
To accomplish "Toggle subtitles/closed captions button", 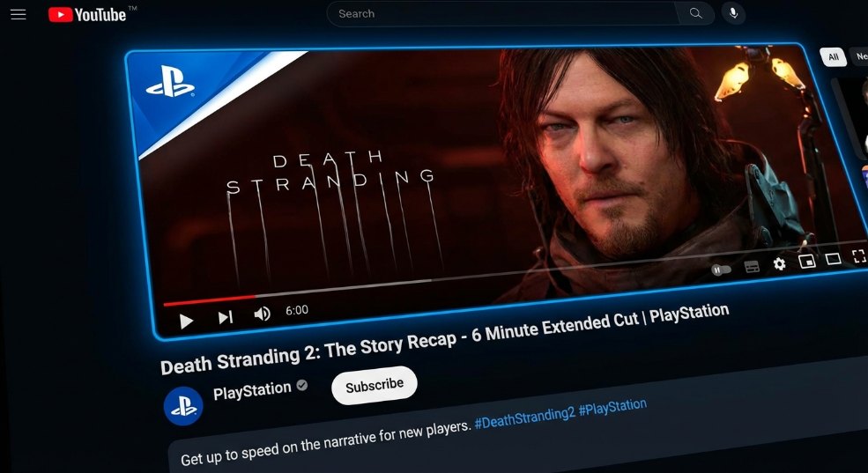I will point(752,267).
